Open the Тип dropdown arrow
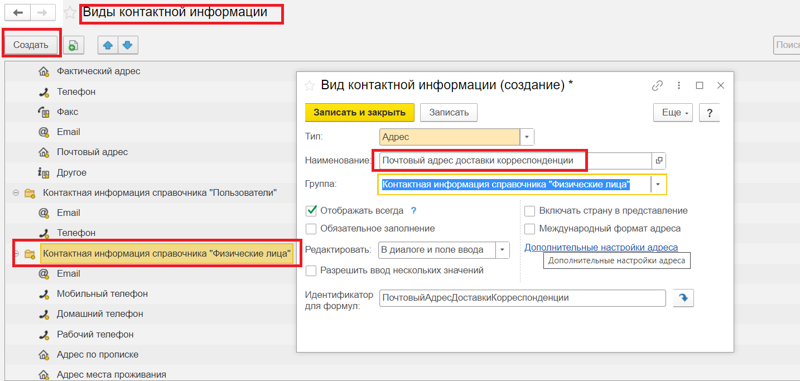Screen dimensions: 800x381 click(x=527, y=137)
